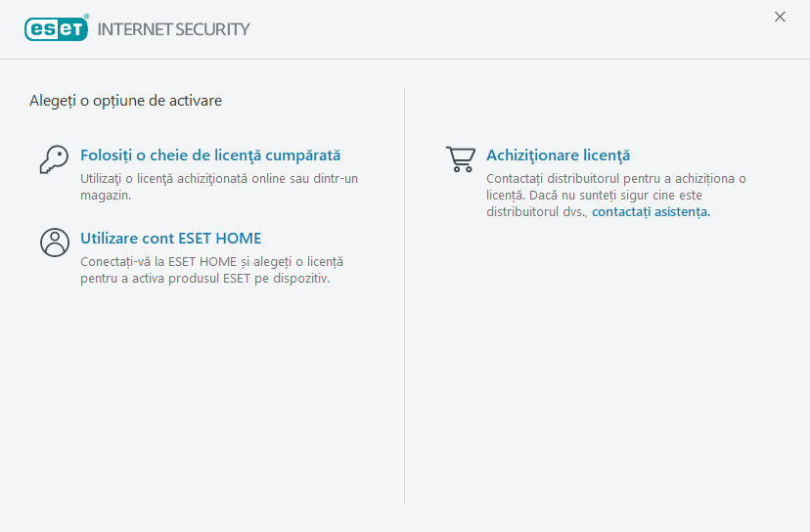Click the blank area below the ESET HOME option
Viewport: 810px width, 532px height.
point(205,391)
